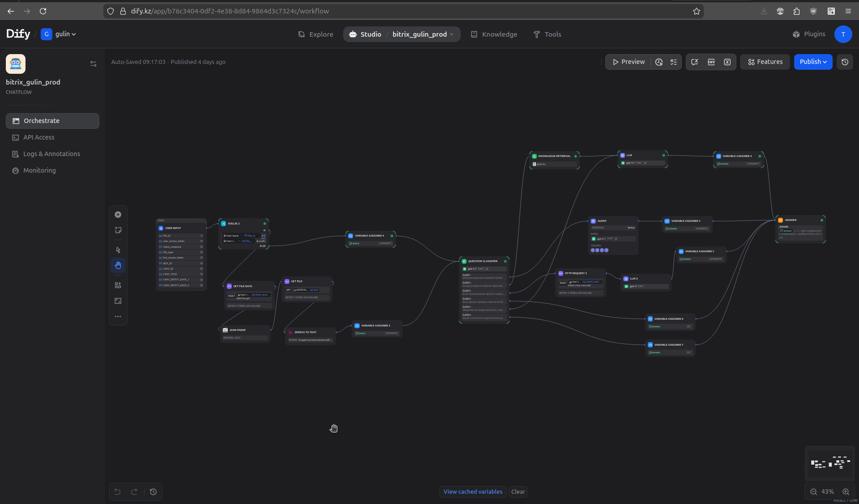
Task: Open the ENV environment variables panel
Action: [711, 62]
